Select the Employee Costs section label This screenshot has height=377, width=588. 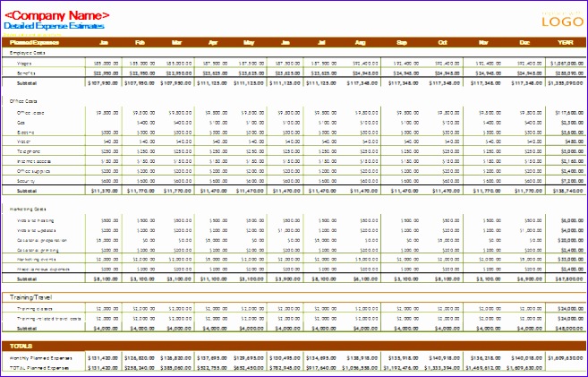[28, 52]
